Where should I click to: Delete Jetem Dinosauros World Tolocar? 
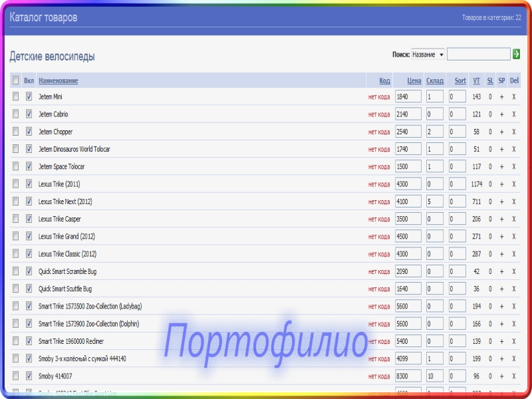(x=513, y=149)
